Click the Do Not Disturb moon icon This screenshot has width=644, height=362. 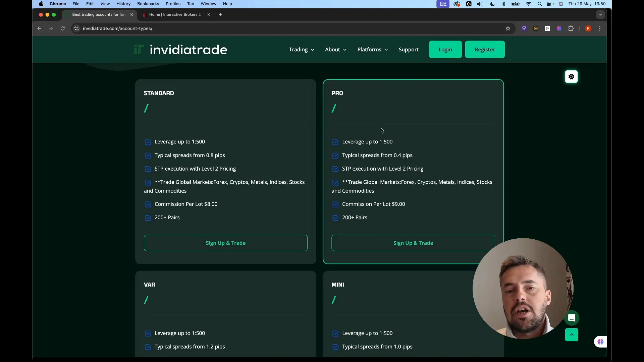tap(492, 4)
